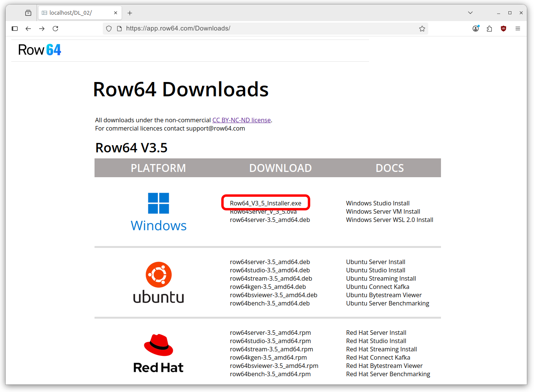The image size is (534, 392).
Task: Open Windows Studio Install docs
Action: (x=378, y=203)
